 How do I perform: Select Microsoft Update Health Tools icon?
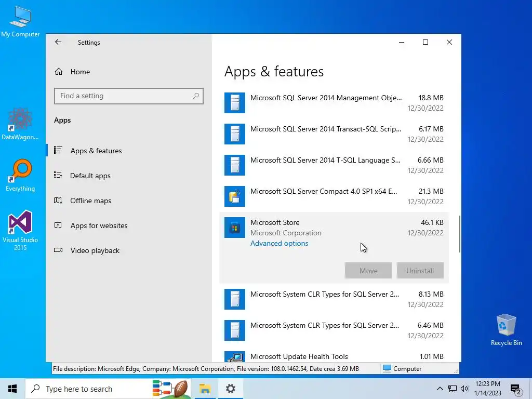pos(235,356)
